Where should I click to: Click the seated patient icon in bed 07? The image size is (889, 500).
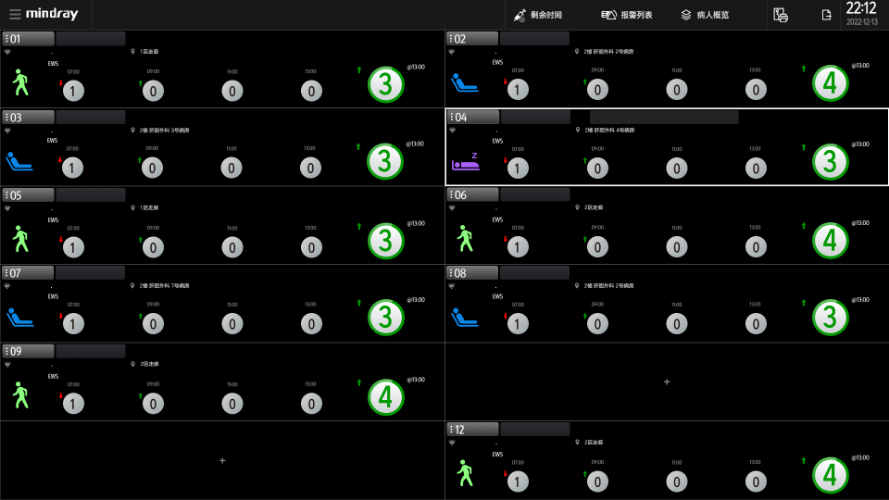pos(21,317)
